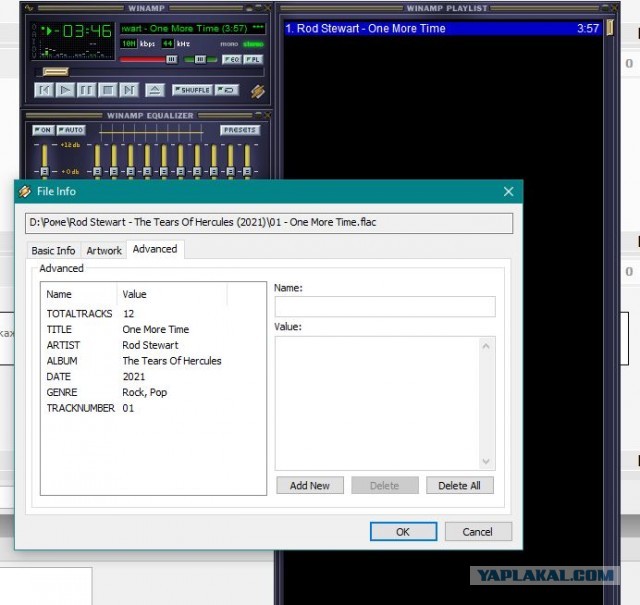This screenshot has width=640, height=605.
Task: Click the Winamp lightning bolt logo
Action: click(x=258, y=91)
